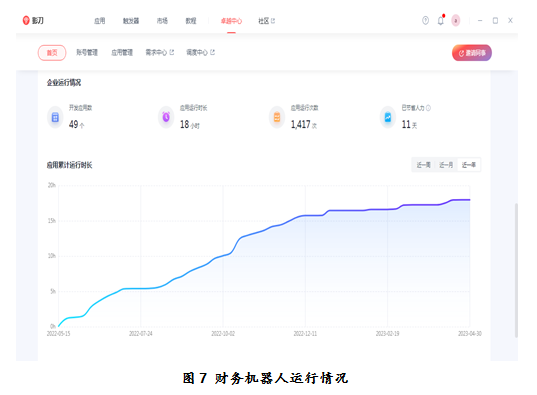
Task: Click the 2022-12-11 axis label
Action: coord(305,333)
